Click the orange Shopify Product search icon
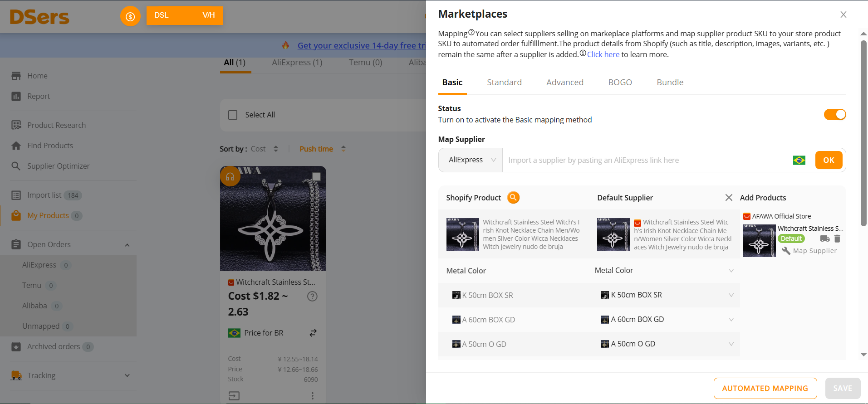 513,198
